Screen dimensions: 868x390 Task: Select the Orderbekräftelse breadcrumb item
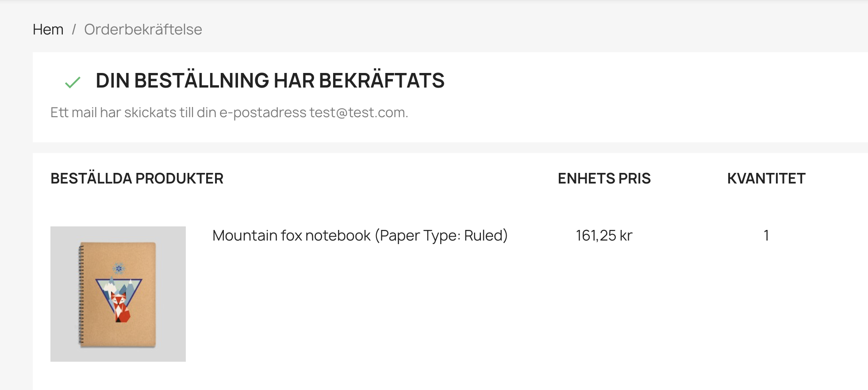[143, 30]
